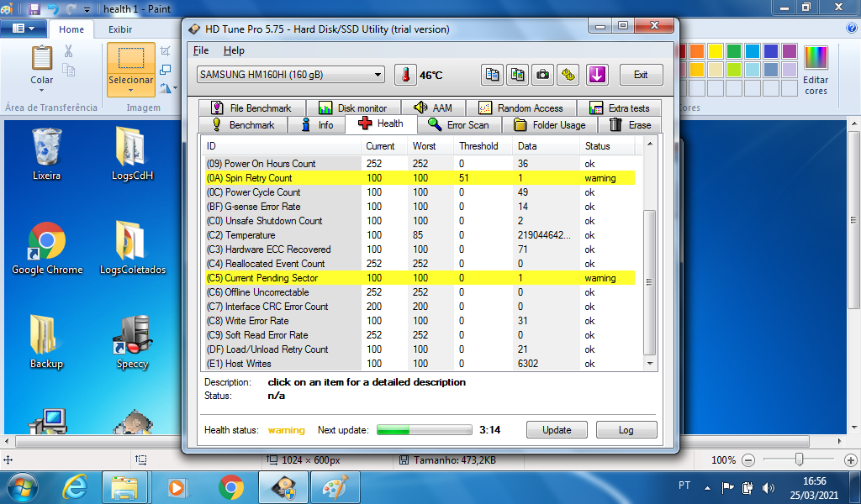
Task: Click the Selecionar dashed rectangle tool
Action: 130,58
